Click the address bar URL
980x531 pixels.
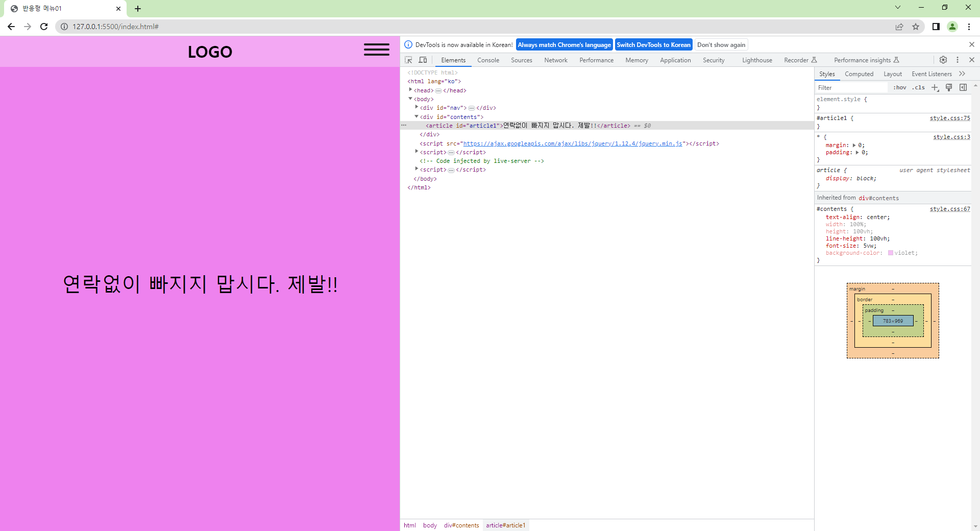(x=115, y=27)
